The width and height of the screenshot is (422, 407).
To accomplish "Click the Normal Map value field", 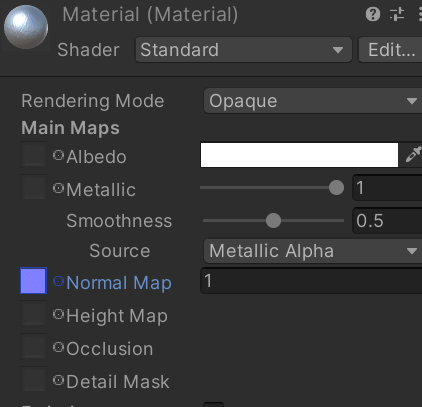I will point(311,281).
